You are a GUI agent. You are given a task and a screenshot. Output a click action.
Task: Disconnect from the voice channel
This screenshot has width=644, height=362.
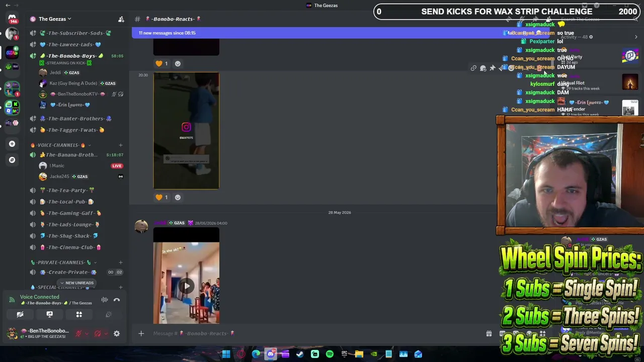pyautogui.click(x=117, y=300)
